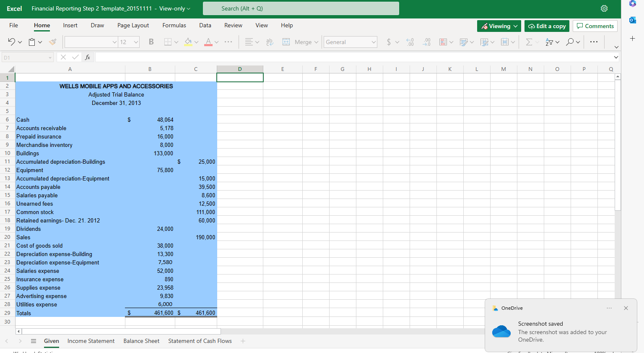The height and width of the screenshot is (353, 644).
Task: Open the File menu
Action: pyautogui.click(x=14, y=25)
